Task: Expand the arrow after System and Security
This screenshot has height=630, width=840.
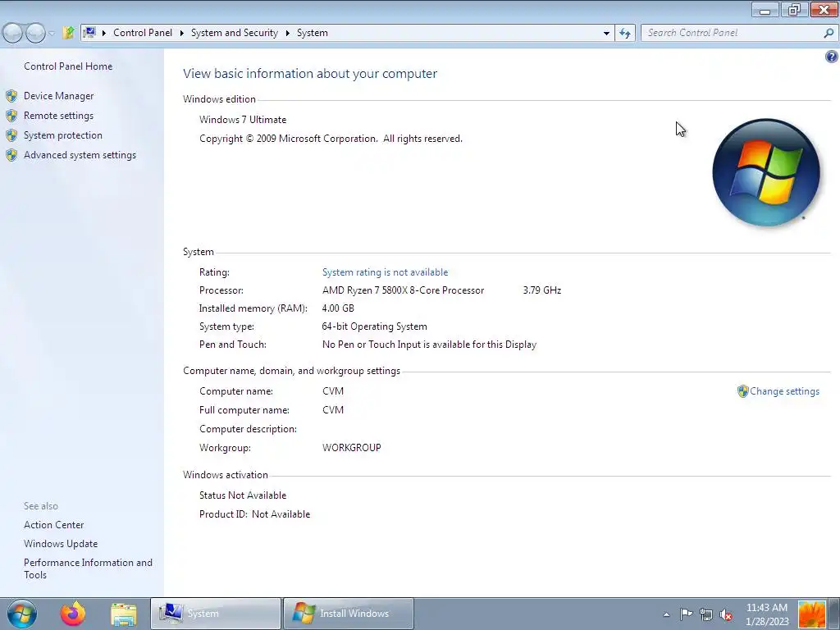Action: [x=288, y=33]
